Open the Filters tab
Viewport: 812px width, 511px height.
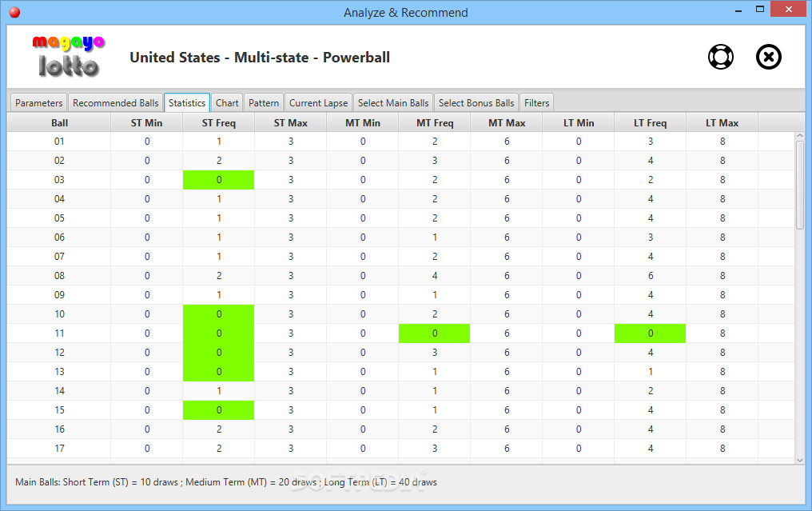click(x=536, y=102)
